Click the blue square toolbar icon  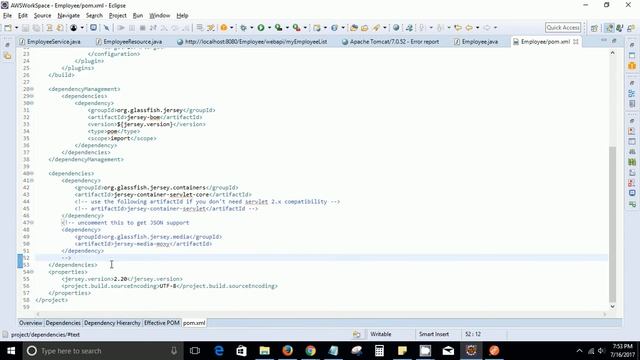point(93,28)
